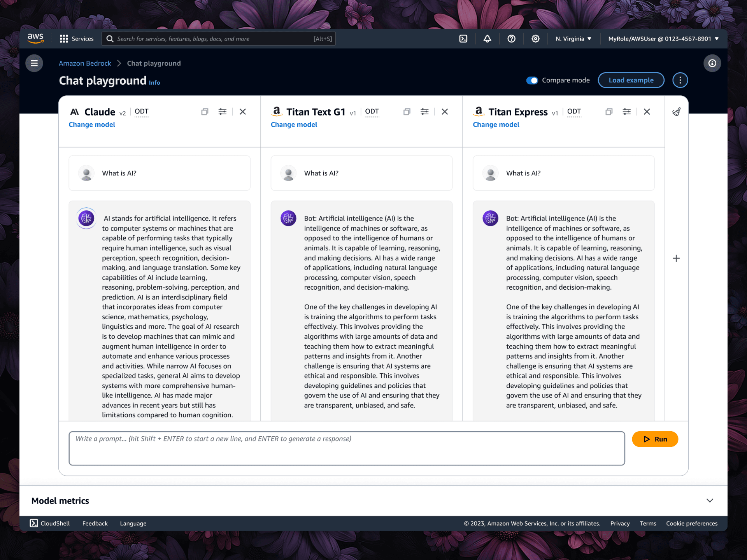The height and width of the screenshot is (560, 747).
Task: Click the CloudShell footer icon
Action: tap(34, 523)
